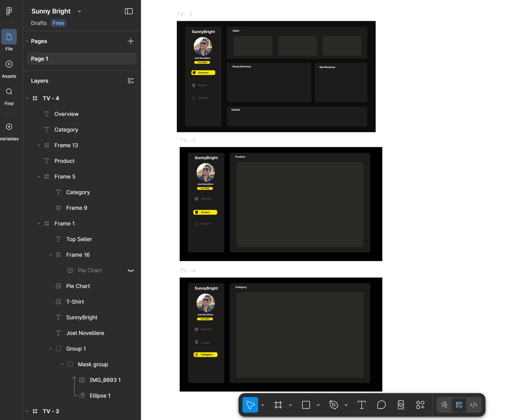
Task: Select the Comment tool
Action: tap(381, 405)
